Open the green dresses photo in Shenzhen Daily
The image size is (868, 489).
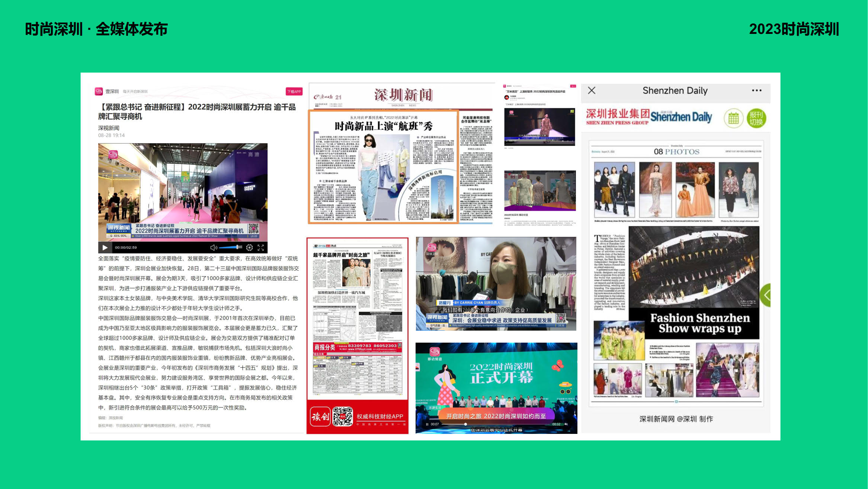[x=619, y=340]
